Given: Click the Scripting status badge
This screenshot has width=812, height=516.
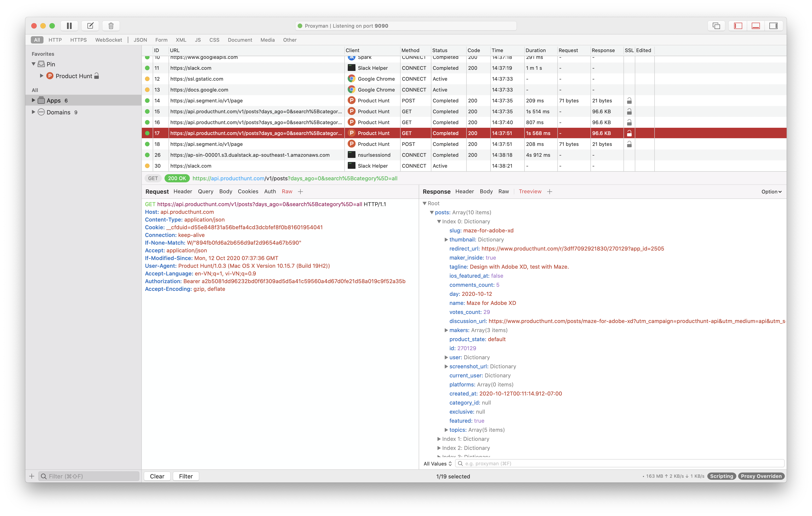Looking at the screenshot, I should (721, 476).
